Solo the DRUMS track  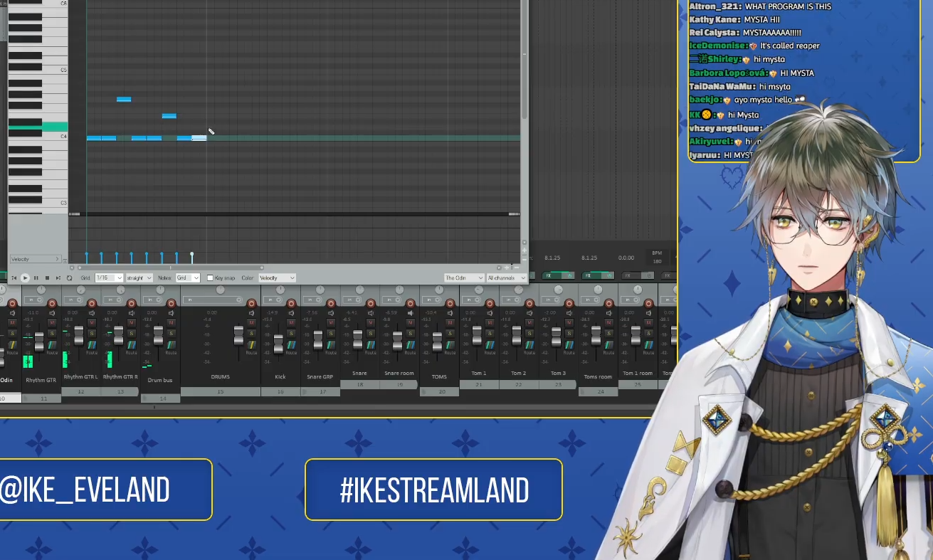click(x=251, y=333)
